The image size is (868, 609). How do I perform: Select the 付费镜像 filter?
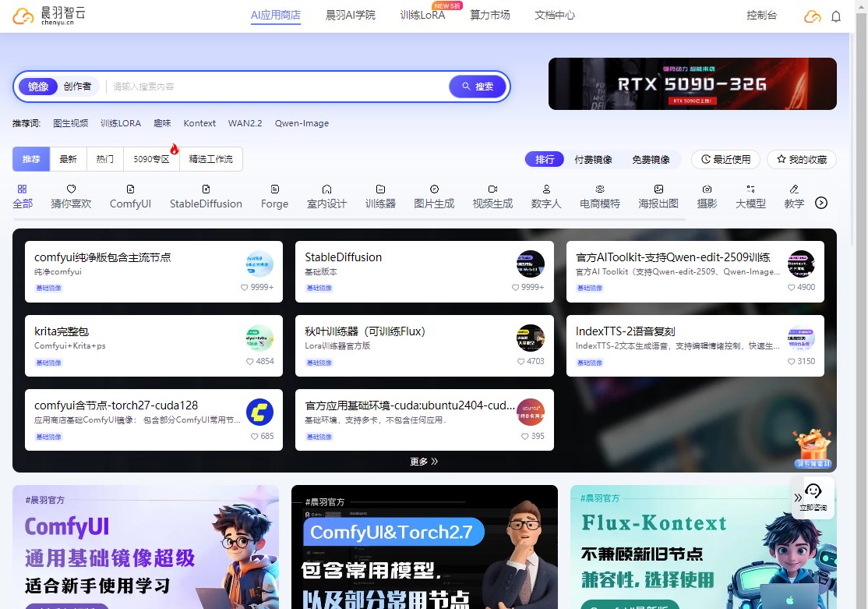(593, 160)
